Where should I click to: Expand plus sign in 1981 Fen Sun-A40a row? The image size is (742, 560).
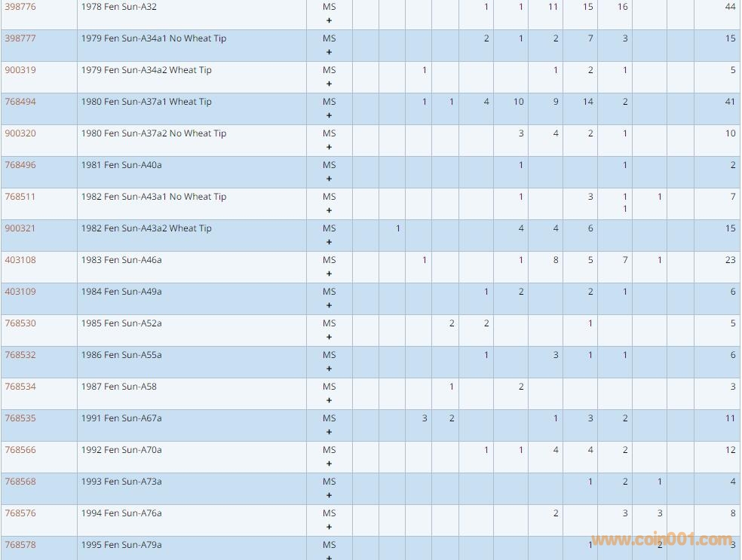[329, 179]
